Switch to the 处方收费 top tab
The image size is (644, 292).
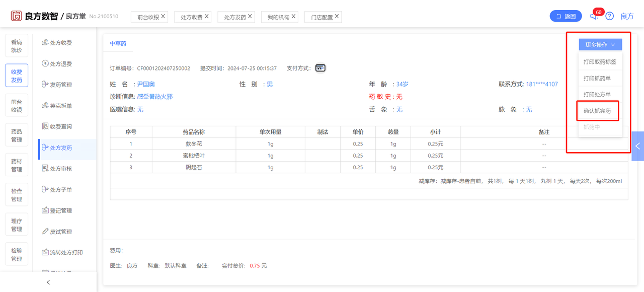(x=192, y=17)
